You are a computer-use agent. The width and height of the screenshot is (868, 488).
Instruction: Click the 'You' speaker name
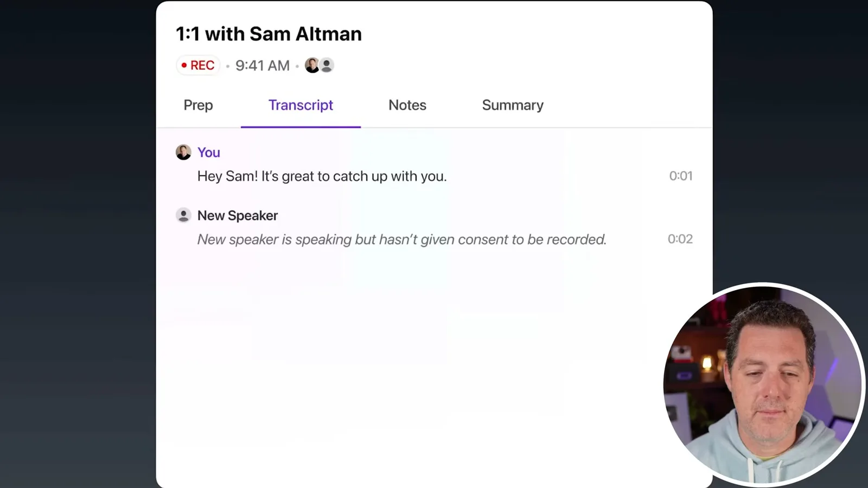tap(209, 152)
